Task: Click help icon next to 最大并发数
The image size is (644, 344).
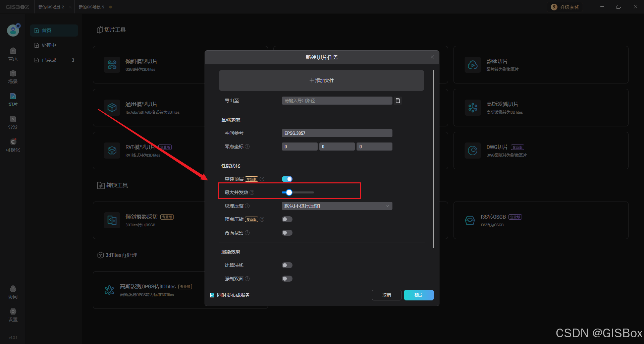Action: coord(252,192)
